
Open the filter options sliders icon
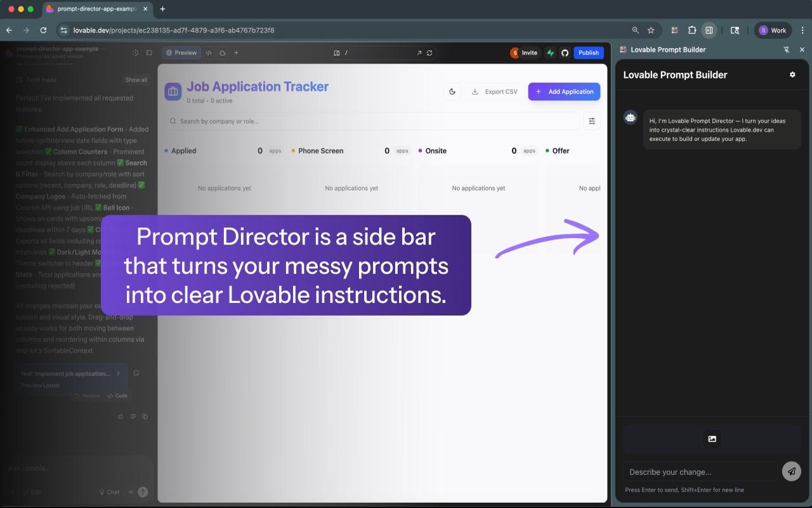click(591, 121)
